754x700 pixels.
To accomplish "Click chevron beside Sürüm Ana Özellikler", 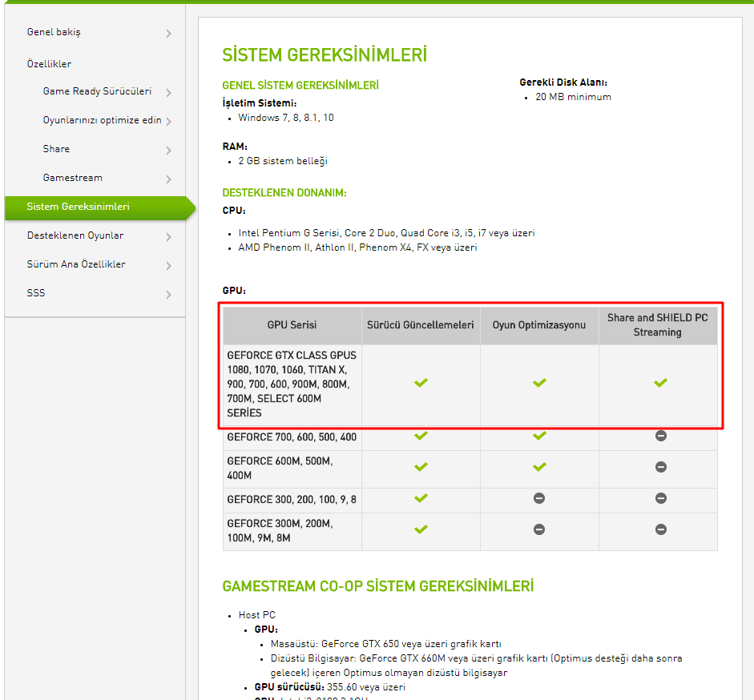I will (168, 266).
